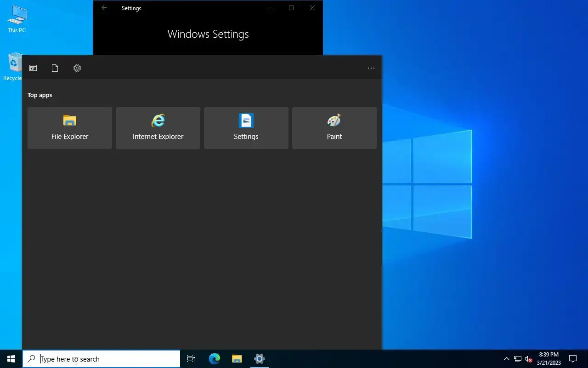The image size is (588, 368).
Task: Show hidden system tray icons
Action: click(507, 359)
